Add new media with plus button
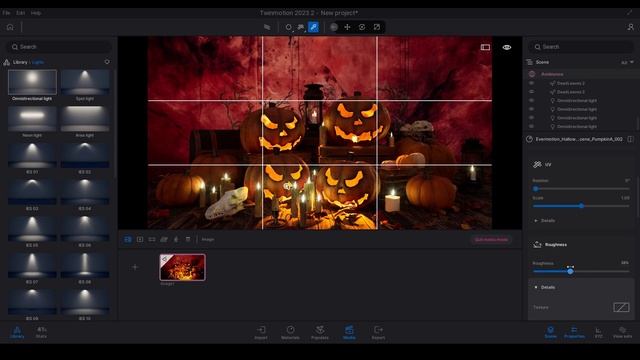 pos(135,267)
